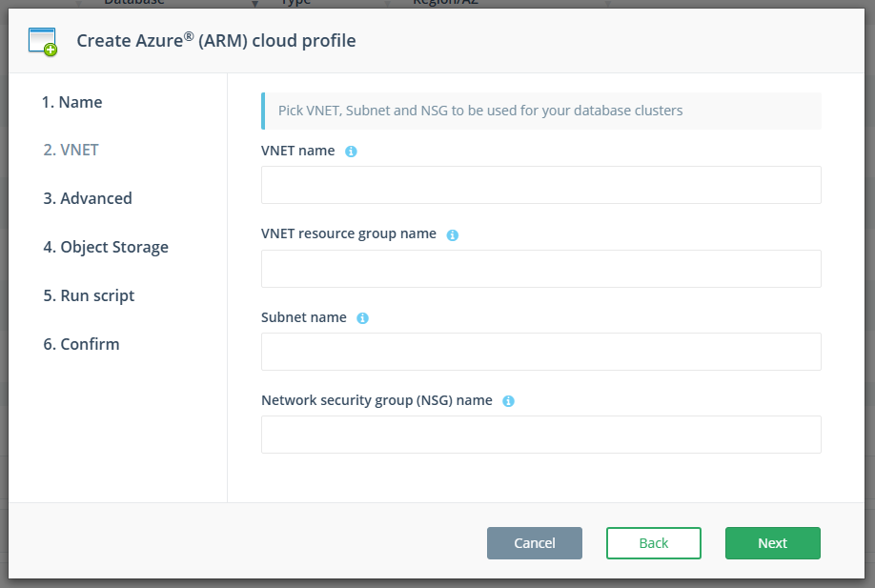Click the 'VNET name' label
Image resolution: width=875 pixels, height=588 pixels.
coord(298,151)
